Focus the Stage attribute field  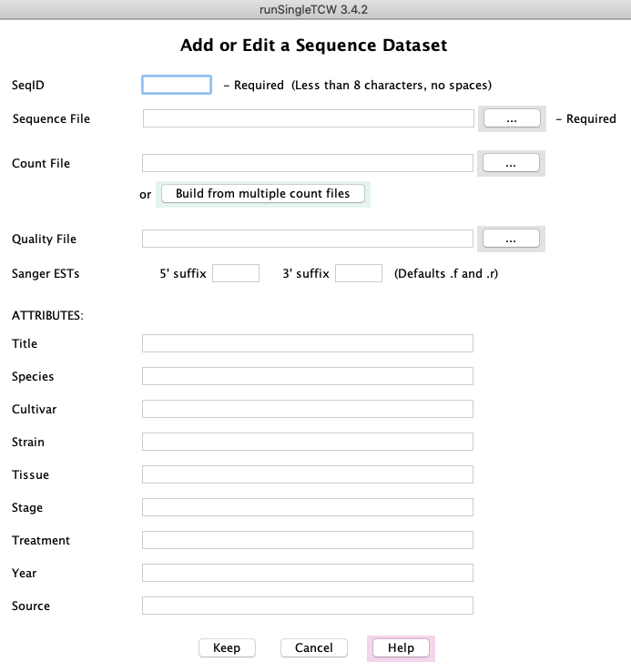click(308, 507)
